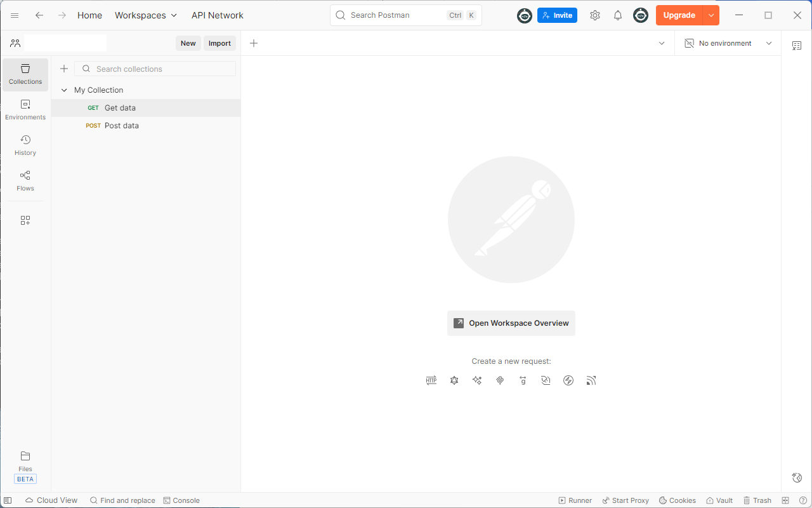Toggle the sidebar with the status bar icon
The width and height of the screenshot is (812, 508).
tap(8, 500)
